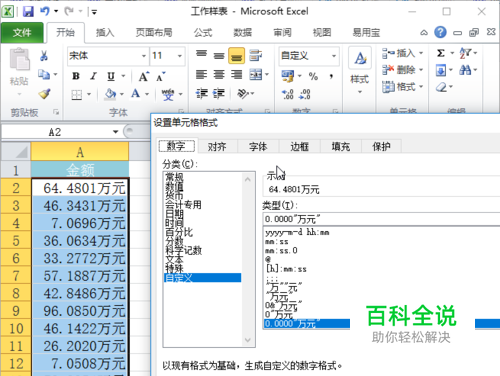Apply accounting number format icon
This screenshot has width=500, height=376.
[x=288, y=76]
